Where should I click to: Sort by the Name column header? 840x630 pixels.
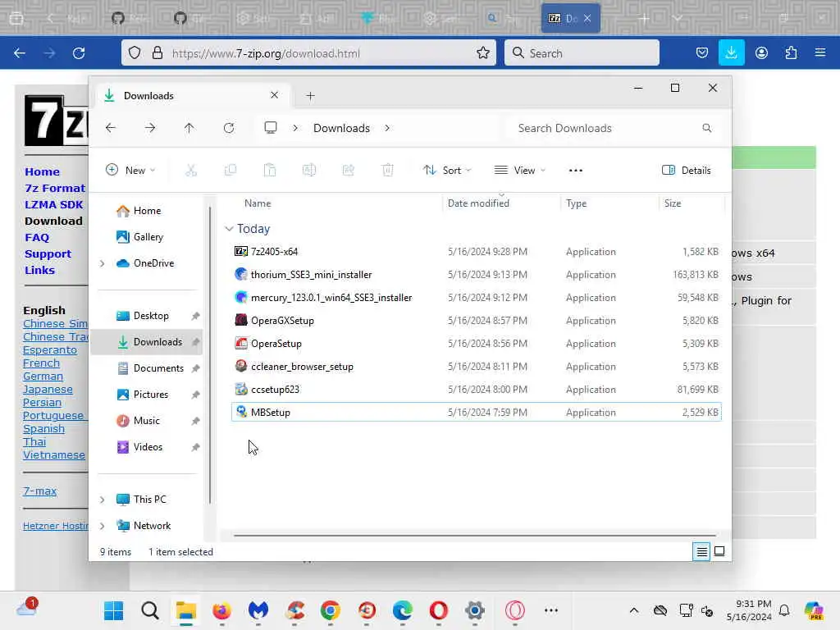pos(258,203)
